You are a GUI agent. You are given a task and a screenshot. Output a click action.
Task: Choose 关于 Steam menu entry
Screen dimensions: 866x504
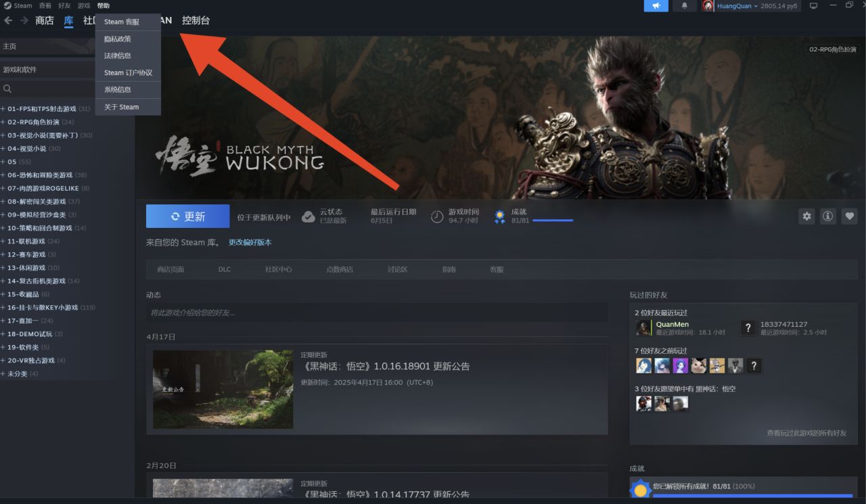click(128, 107)
